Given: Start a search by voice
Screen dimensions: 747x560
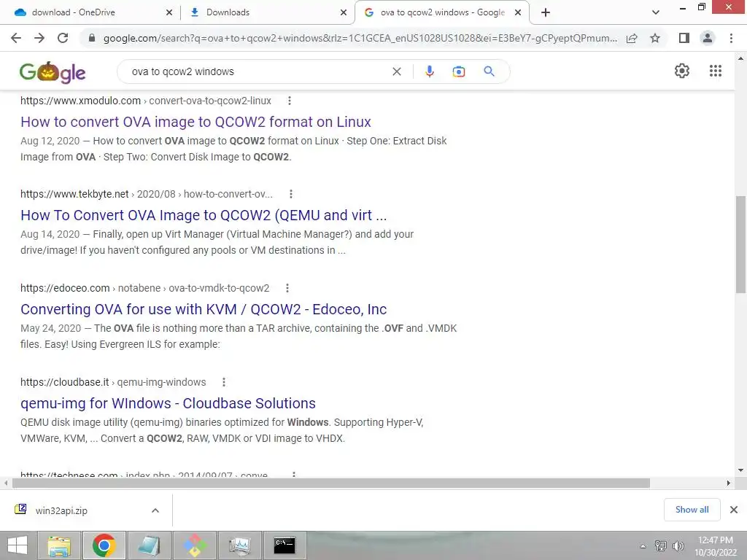Looking at the screenshot, I should click(429, 71).
